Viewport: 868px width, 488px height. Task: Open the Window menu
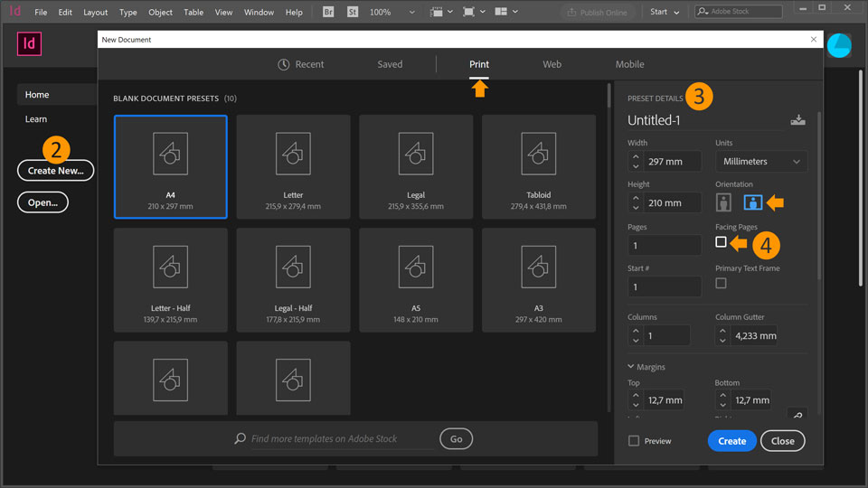click(259, 12)
